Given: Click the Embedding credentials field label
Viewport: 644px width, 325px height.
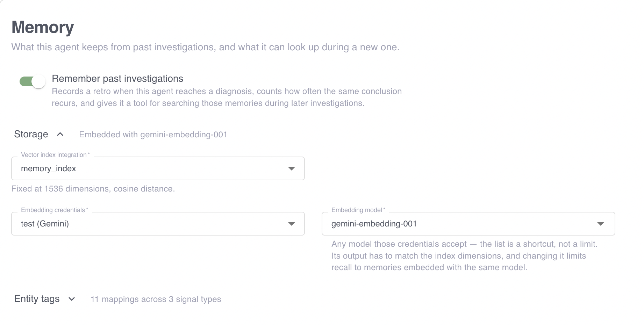Looking at the screenshot, I should 55,210.
